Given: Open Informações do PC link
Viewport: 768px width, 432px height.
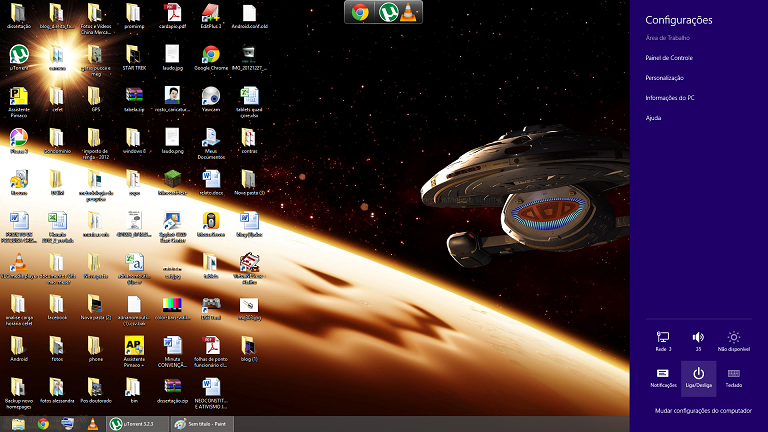Looking at the screenshot, I should 670,98.
